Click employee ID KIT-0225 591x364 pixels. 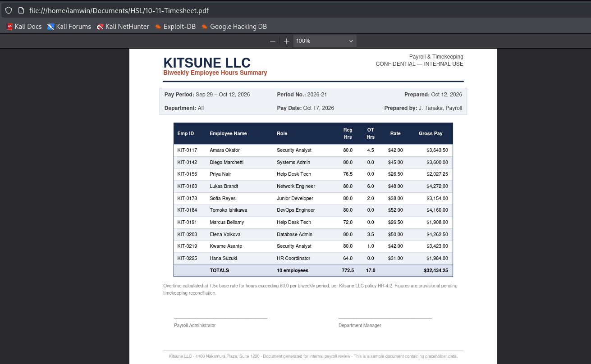[x=187, y=259]
